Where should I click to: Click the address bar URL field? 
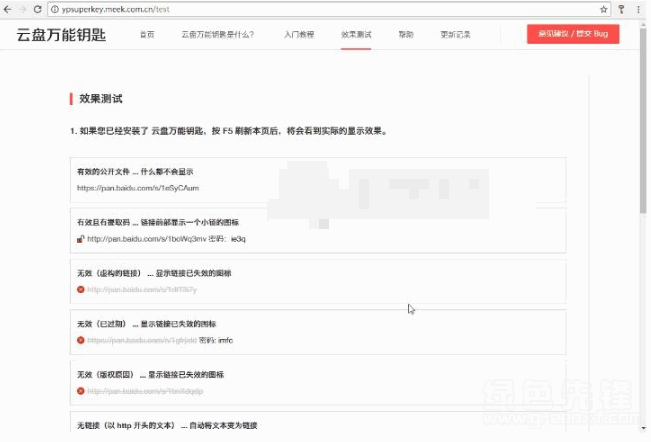(329, 9)
